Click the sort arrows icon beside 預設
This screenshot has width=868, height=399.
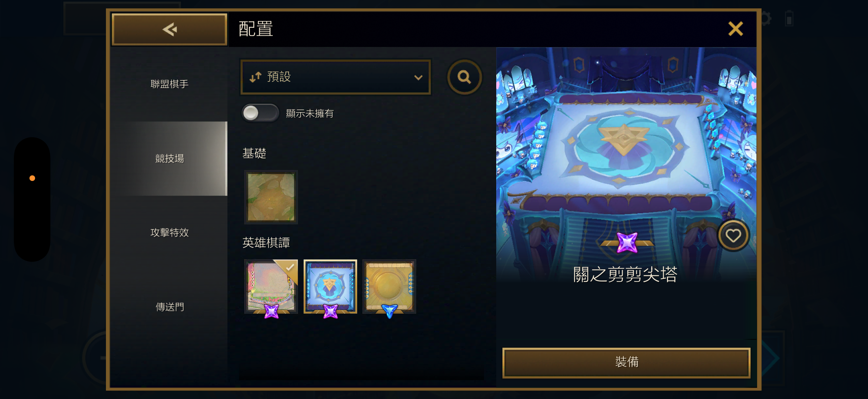pos(256,77)
